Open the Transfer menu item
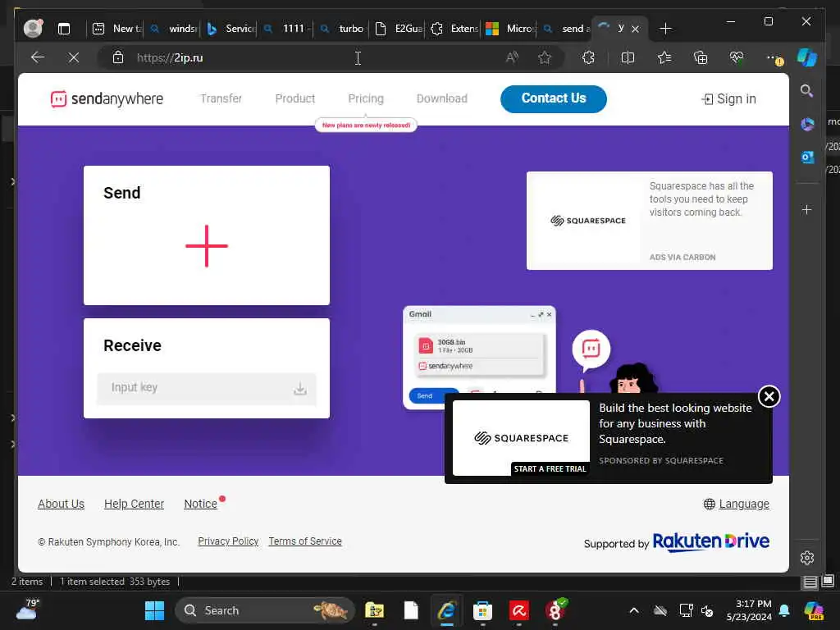 tap(221, 98)
